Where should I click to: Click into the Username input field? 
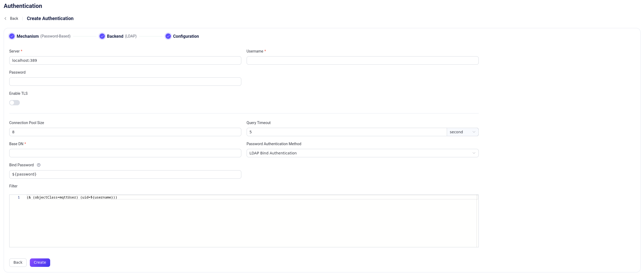coord(362,60)
